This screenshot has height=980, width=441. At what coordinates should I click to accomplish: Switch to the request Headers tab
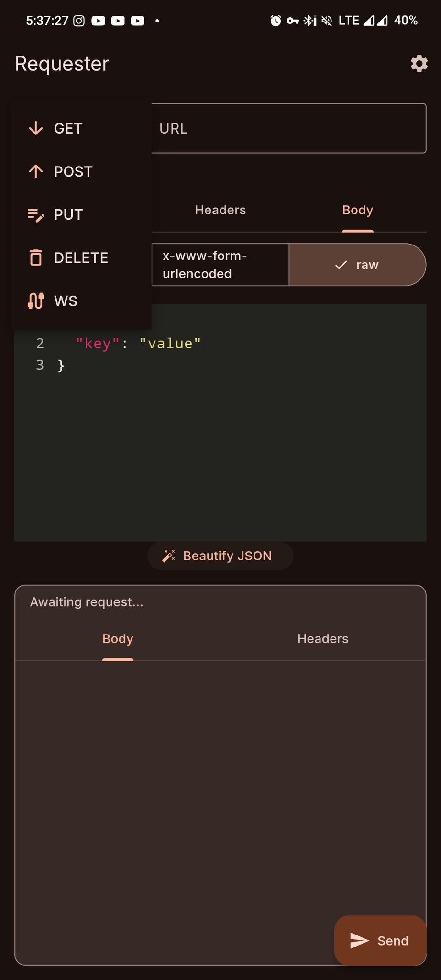pos(220,210)
